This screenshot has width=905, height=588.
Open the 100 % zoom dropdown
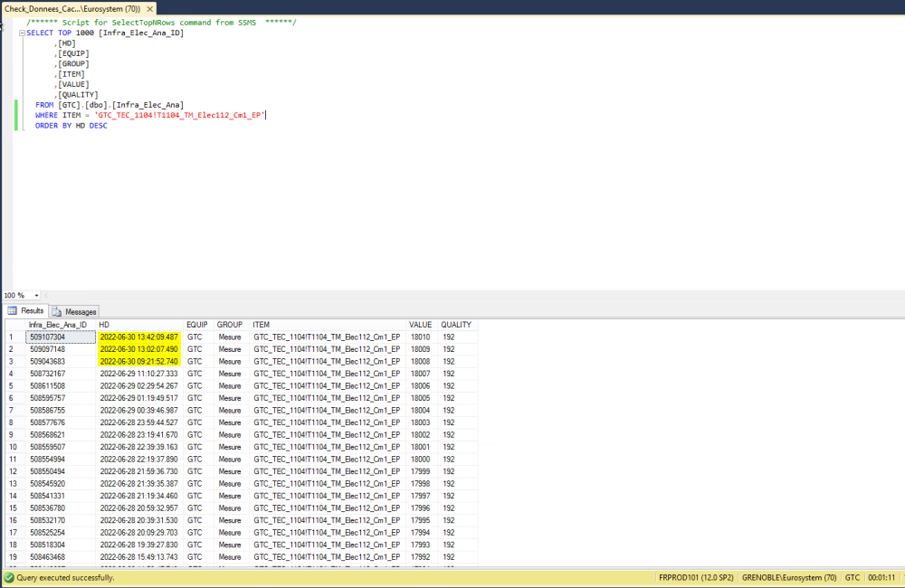(x=37, y=296)
